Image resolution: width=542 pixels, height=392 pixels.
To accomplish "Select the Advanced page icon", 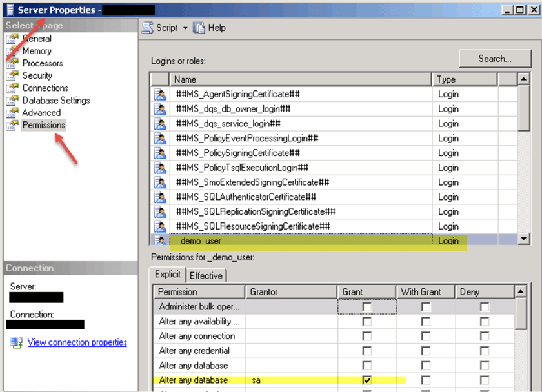I will [x=12, y=113].
